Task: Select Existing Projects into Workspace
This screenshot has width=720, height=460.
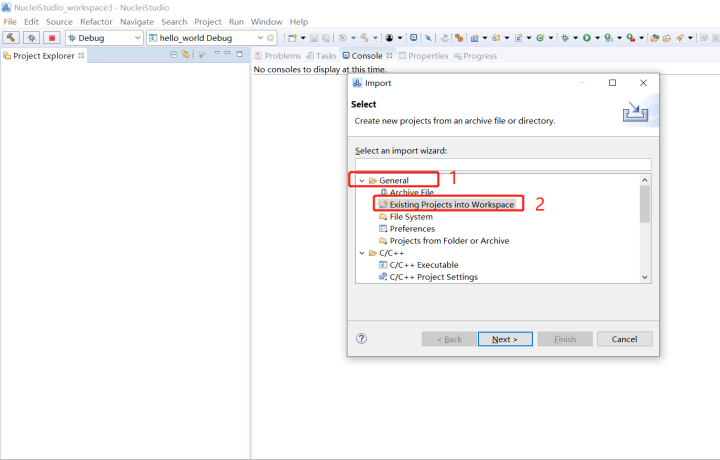Action: [451, 205]
